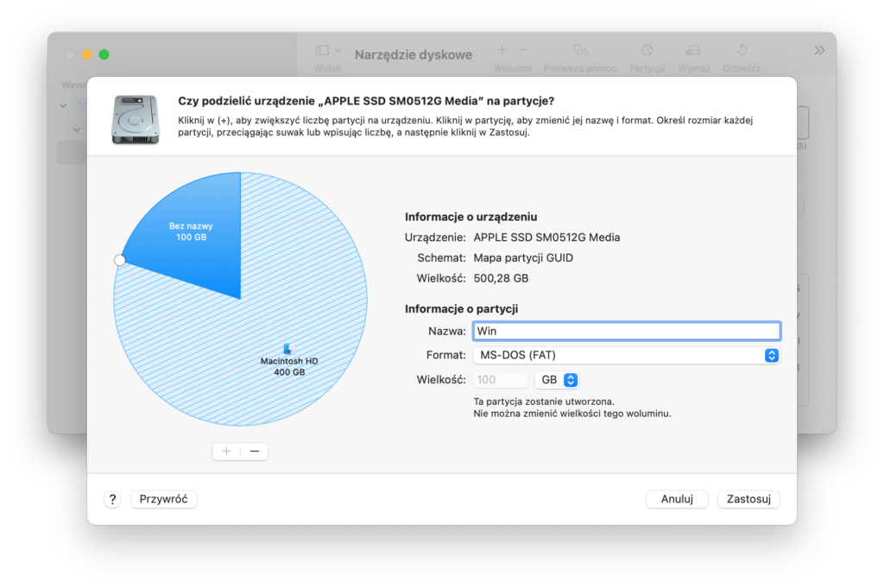Click the Zastosuj button
The width and height of the screenshot is (884, 588).
[x=748, y=499]
